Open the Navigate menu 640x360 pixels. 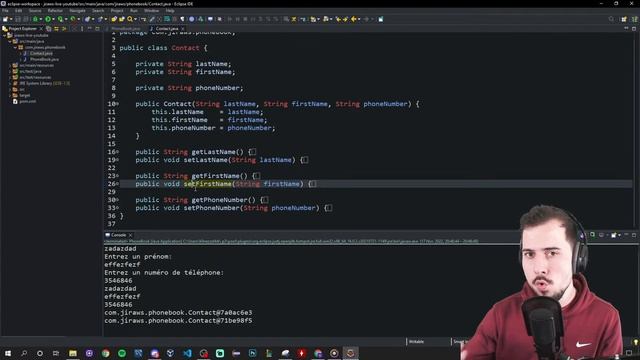click(77, 11)
